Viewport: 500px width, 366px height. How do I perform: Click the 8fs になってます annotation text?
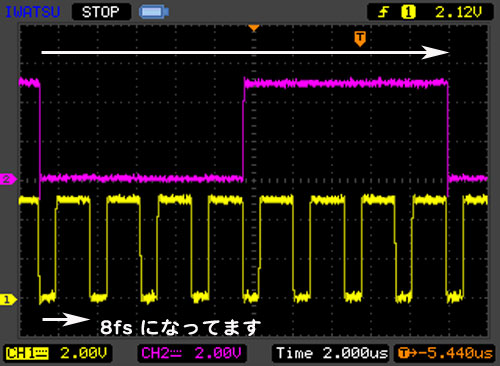pyautogui.click(x=180, y=327)
